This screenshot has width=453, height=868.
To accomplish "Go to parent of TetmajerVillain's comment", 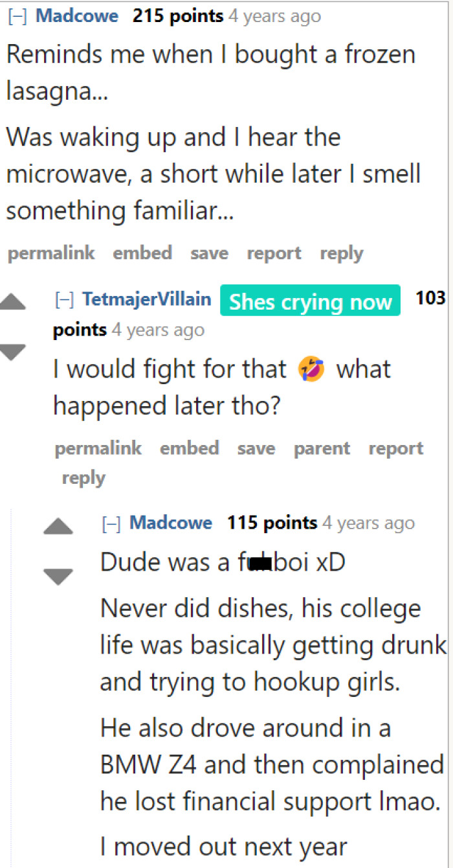I will click(x=322, y=448).
